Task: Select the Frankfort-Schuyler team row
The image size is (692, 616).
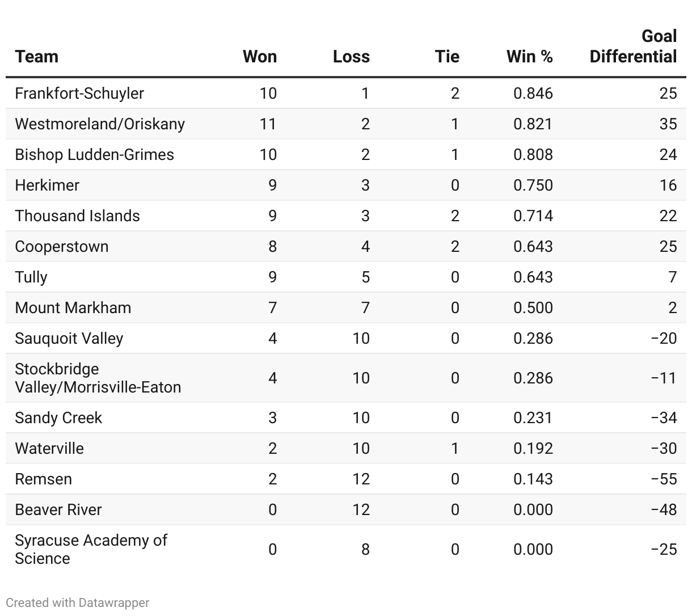Action: (x=346, y=94)
